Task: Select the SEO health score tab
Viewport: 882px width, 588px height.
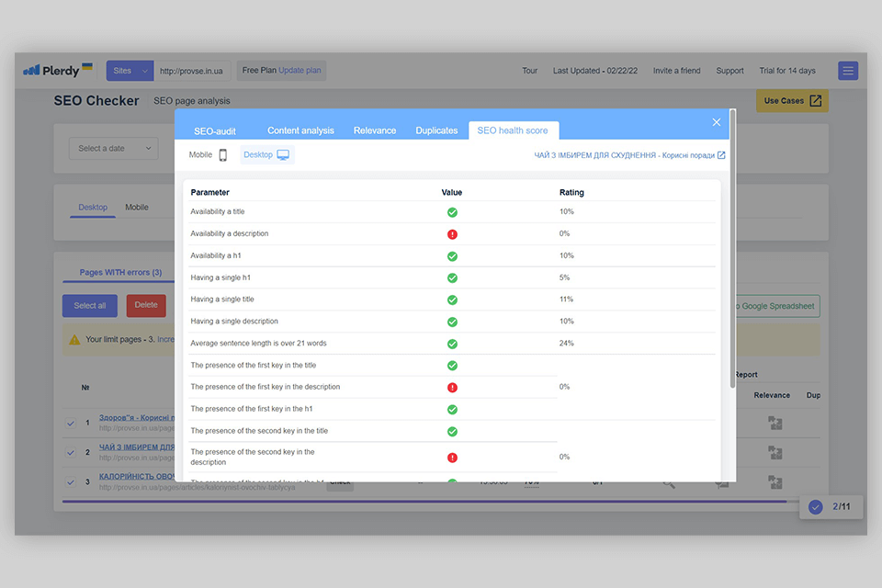Action: tap(513, 130)
